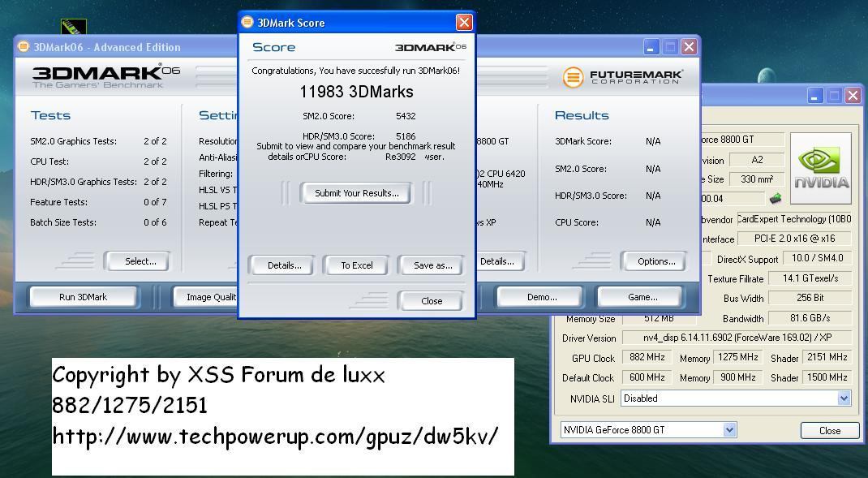Close the 3DMark Score dialog with X

[464, 22]
